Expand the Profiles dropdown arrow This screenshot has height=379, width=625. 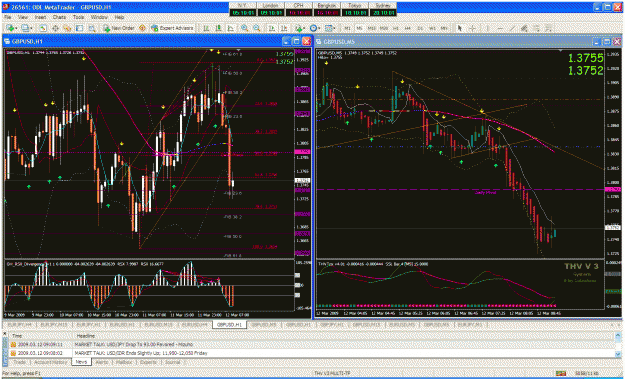coord(31,28)
